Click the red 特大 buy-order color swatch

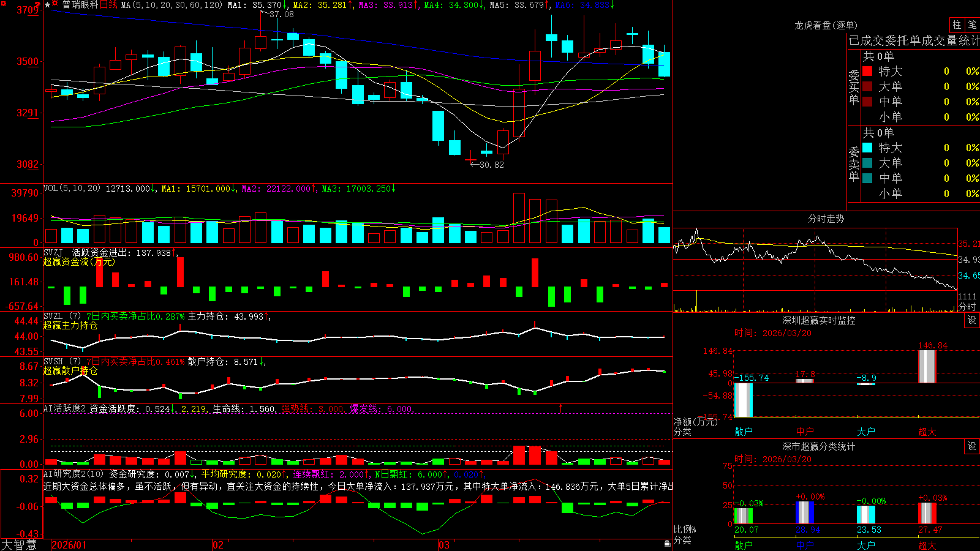[867, 71]
